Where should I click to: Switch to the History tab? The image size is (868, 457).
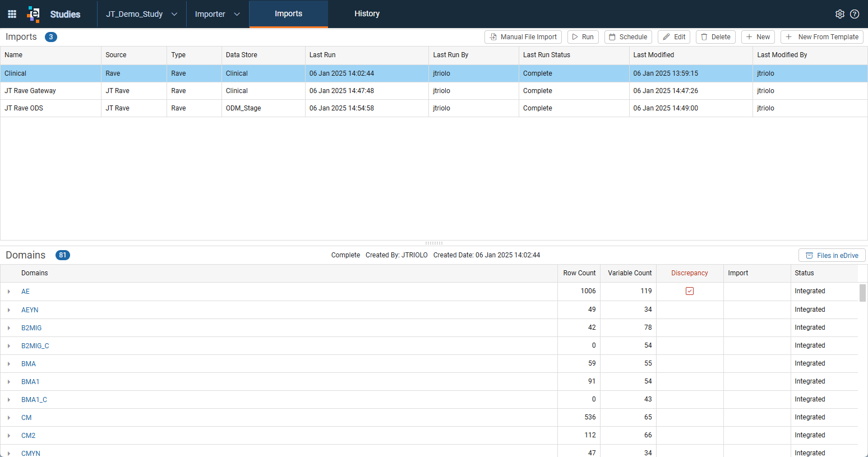(x=367, y=14)
